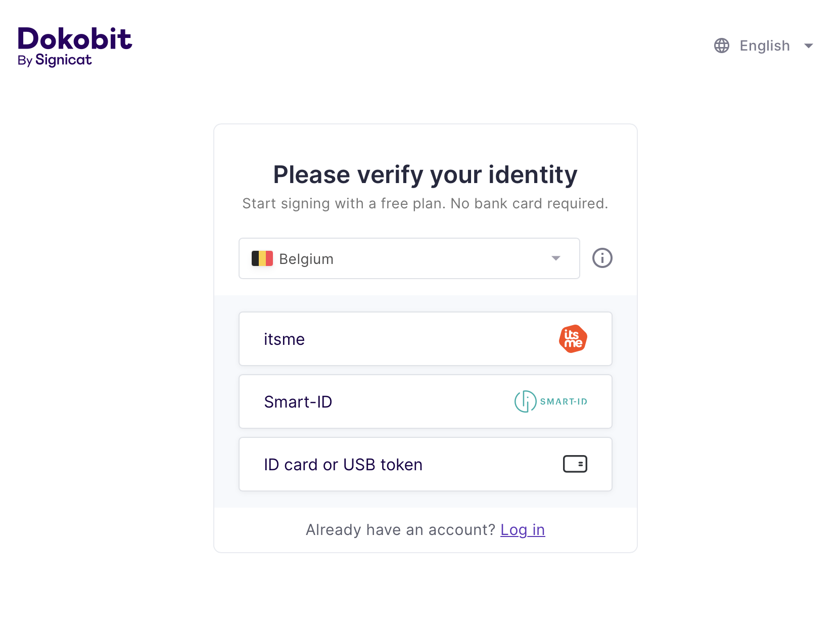840x626 pixels.
Task: Choose itsme as verification method
Action: (x=425, y=339)
